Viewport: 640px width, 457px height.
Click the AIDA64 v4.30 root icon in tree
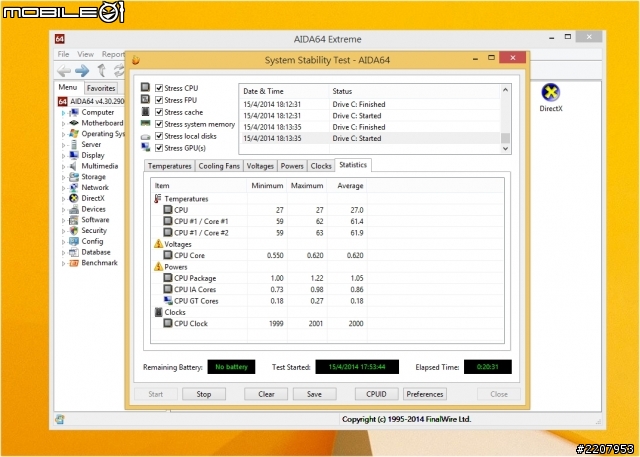click(x=62, y=101)
